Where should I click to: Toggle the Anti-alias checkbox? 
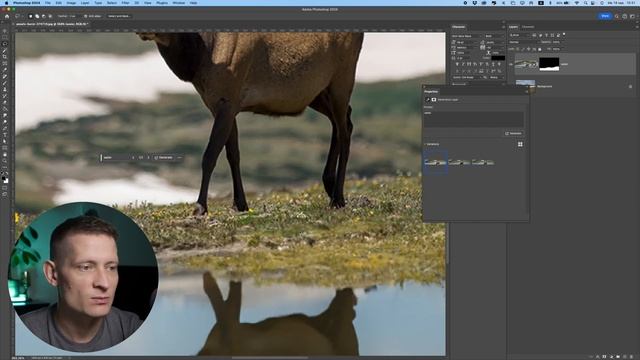pos(86,16)
